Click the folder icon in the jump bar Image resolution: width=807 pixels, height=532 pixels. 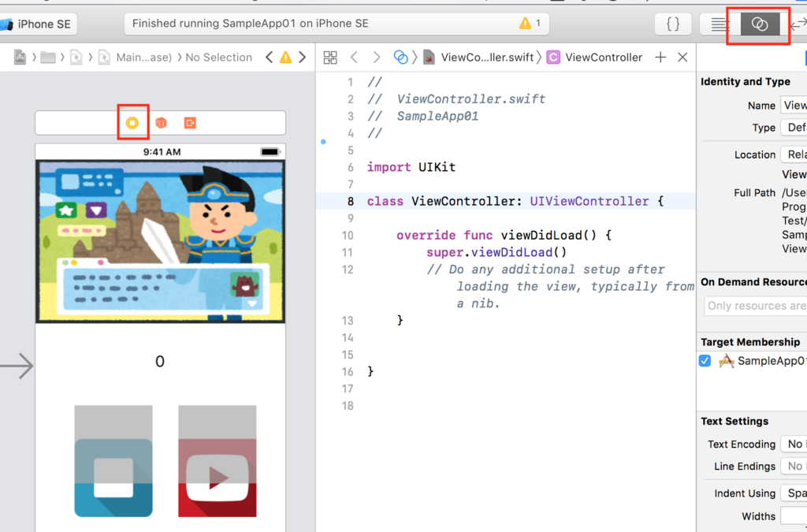pos(48,57)
